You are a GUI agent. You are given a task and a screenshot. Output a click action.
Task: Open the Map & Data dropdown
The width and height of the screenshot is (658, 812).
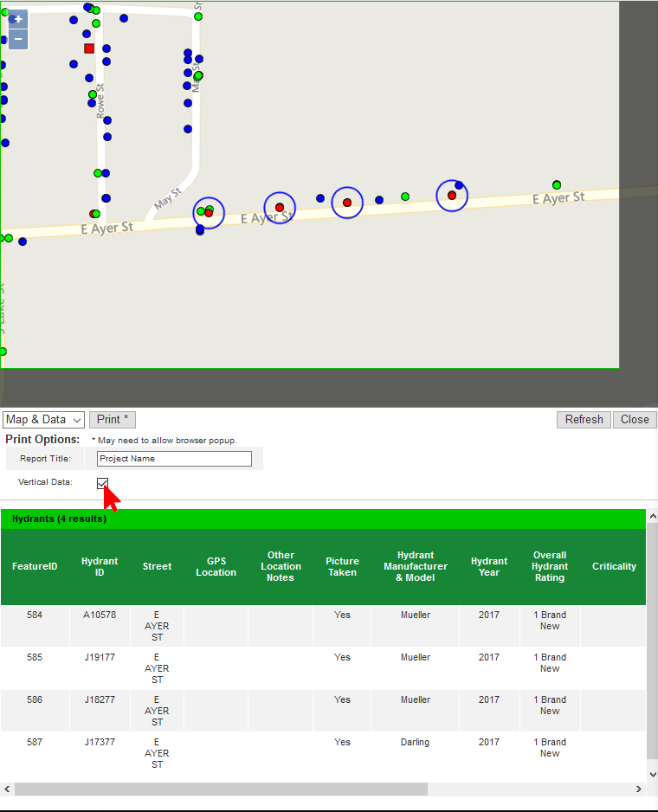(43, 420)
